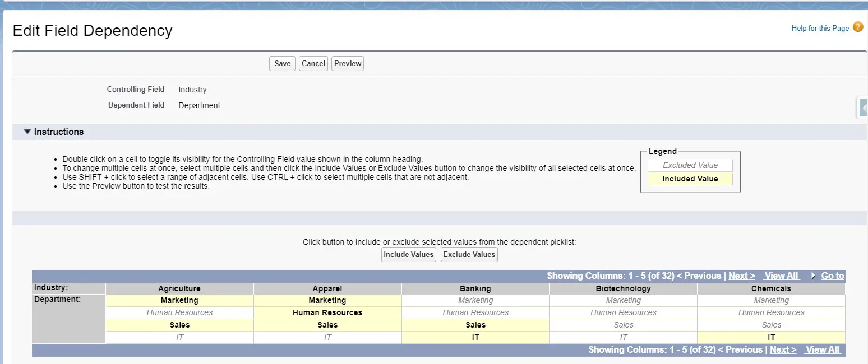Viewport: 868px width, 364px height.
Task: Click the Go to arrow icon
Action: click(814, 276)
